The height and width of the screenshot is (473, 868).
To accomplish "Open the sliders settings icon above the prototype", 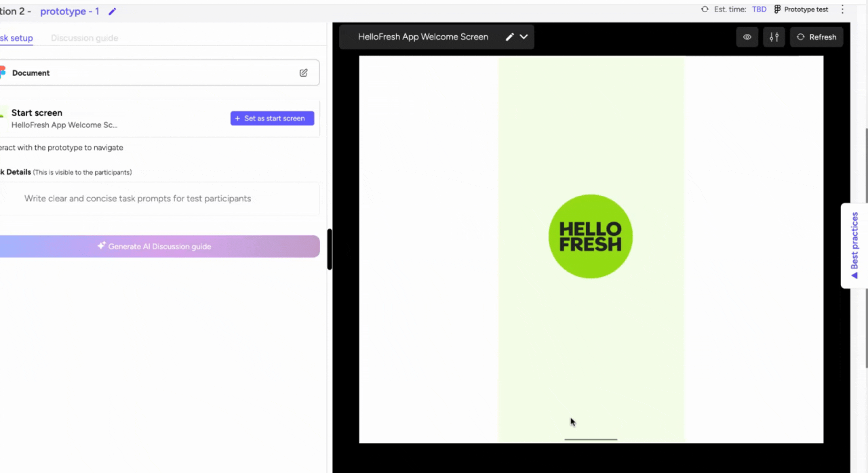I will 774,37.
